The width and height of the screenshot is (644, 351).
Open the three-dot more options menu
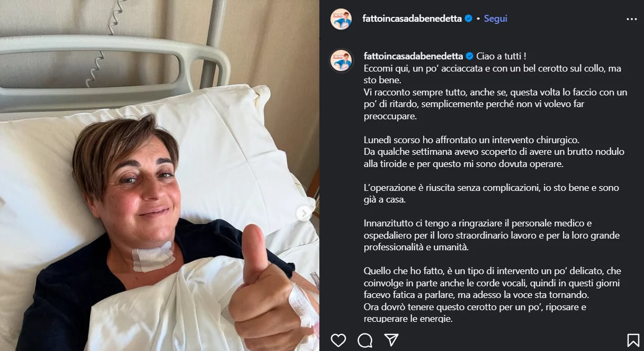click(632, 19)
